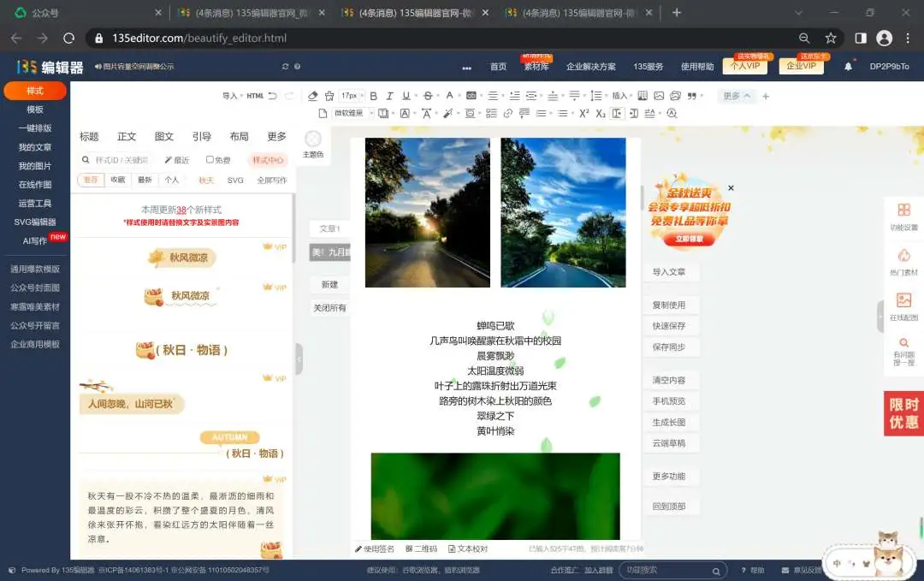Open the 正文 style category
This screenshot has width=924, height=581.
click(x=127, y=137)
